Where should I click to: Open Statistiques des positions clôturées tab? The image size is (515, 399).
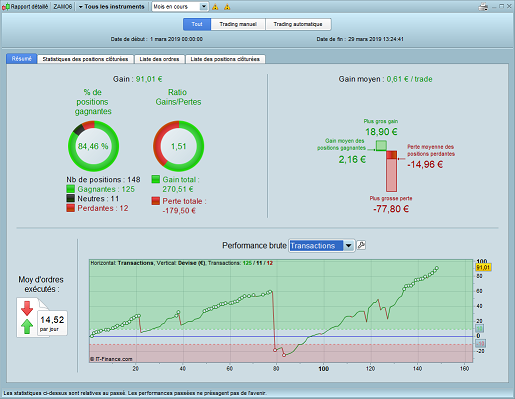85,59
